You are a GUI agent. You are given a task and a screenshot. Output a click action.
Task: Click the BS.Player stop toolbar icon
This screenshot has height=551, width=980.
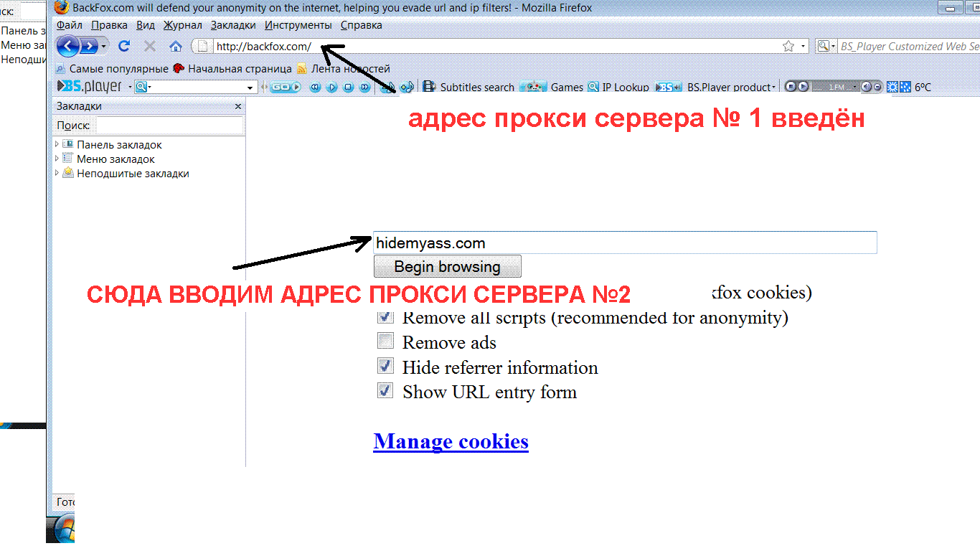(x=348, y=87)
